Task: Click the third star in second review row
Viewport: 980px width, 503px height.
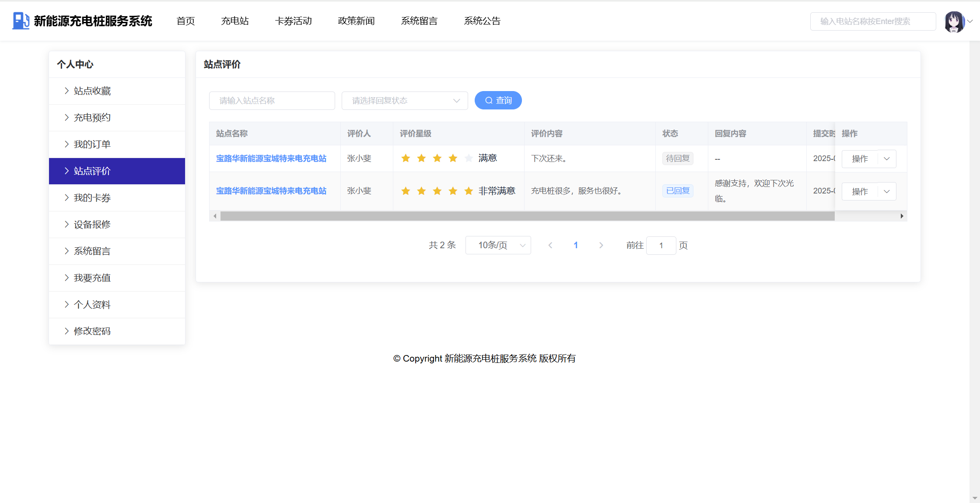Action: [x=437, y=191]
